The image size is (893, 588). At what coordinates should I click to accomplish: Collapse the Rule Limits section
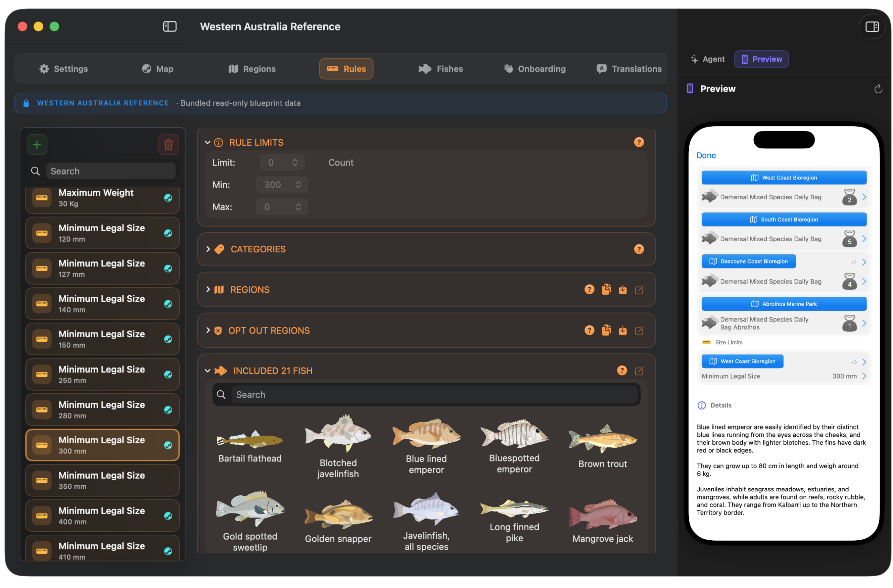tap(207, 143)
